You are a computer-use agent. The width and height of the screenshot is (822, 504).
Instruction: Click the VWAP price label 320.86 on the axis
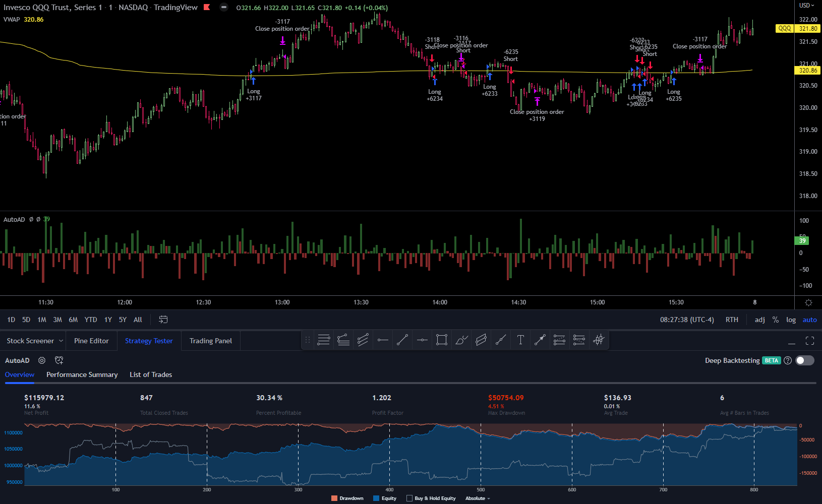[x=808, y=70]
